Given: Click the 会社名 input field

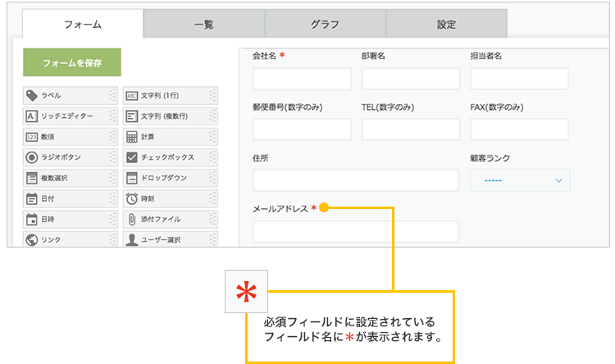Looking at the screenshot, I should [302, 80].
